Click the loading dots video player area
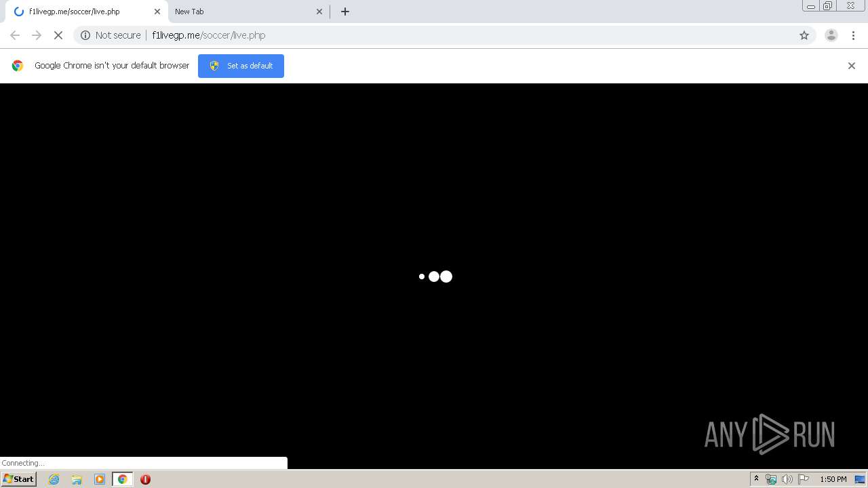 pos(434,276)
